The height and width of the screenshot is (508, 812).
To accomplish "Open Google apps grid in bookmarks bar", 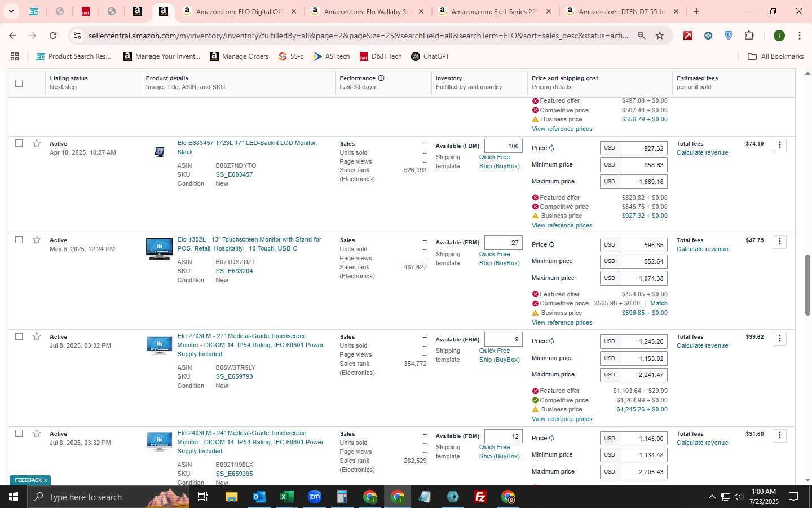I will [x=15, y=56].
